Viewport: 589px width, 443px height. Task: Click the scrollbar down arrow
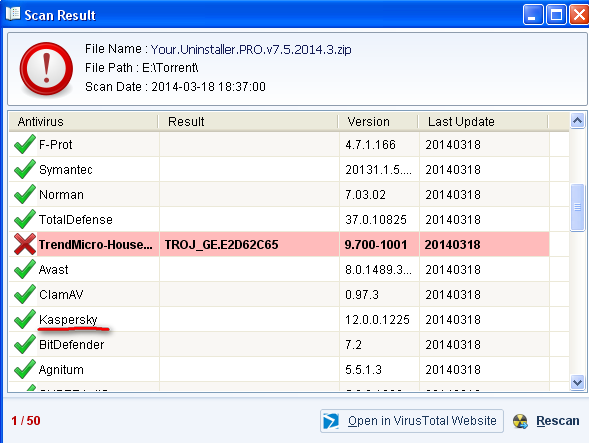(x=577, y=383)
